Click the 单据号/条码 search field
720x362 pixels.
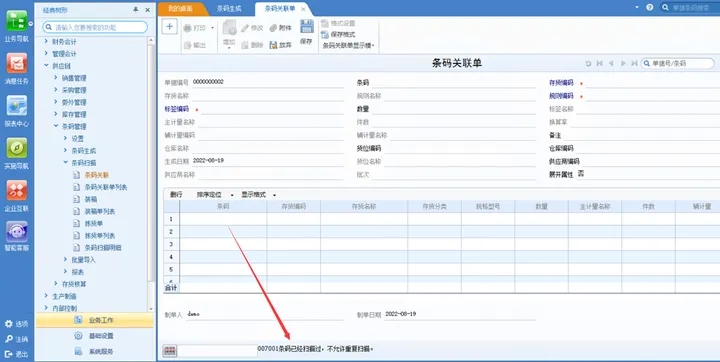(x=678, y=63)
